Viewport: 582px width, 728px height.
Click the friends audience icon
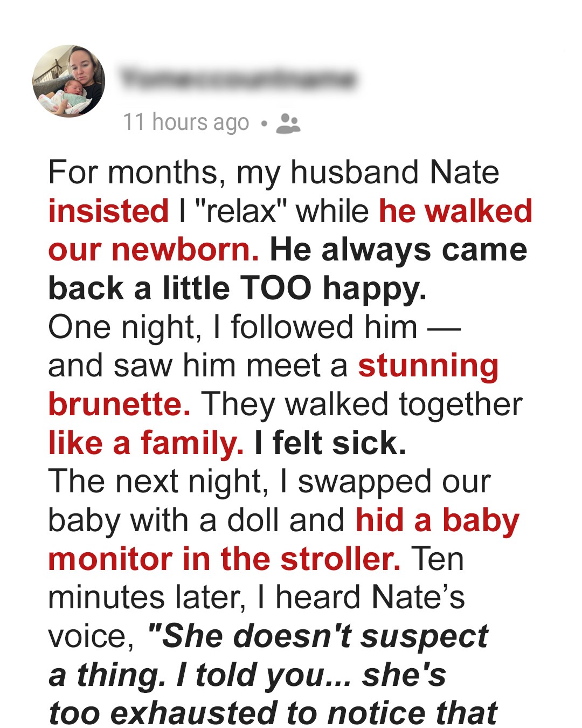288,123
